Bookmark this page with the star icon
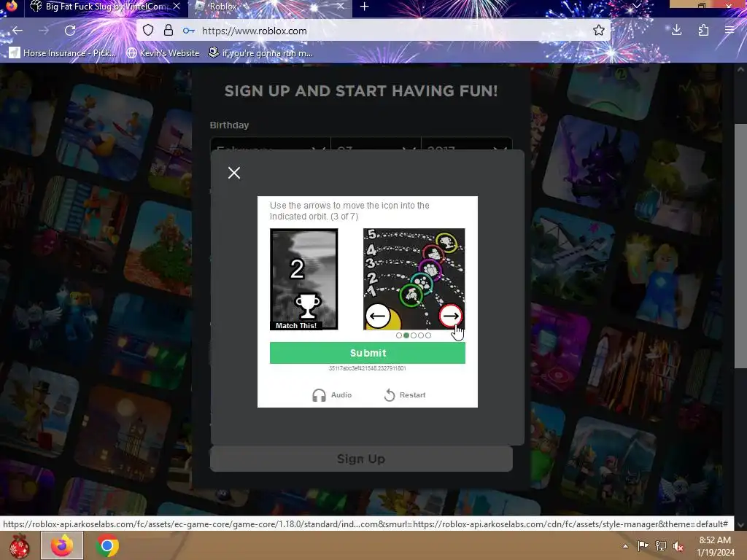Image resolution: width=747 pixels, height=560 pixels. (599, 31)
